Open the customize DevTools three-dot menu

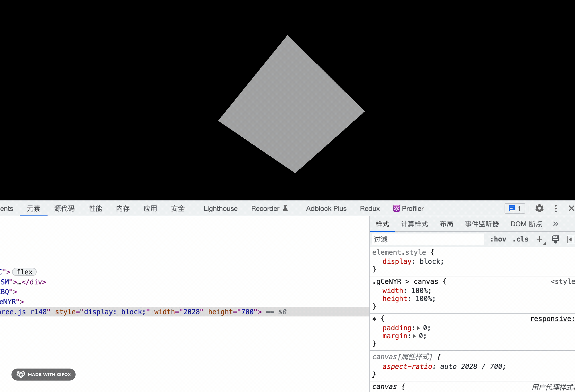556,209
